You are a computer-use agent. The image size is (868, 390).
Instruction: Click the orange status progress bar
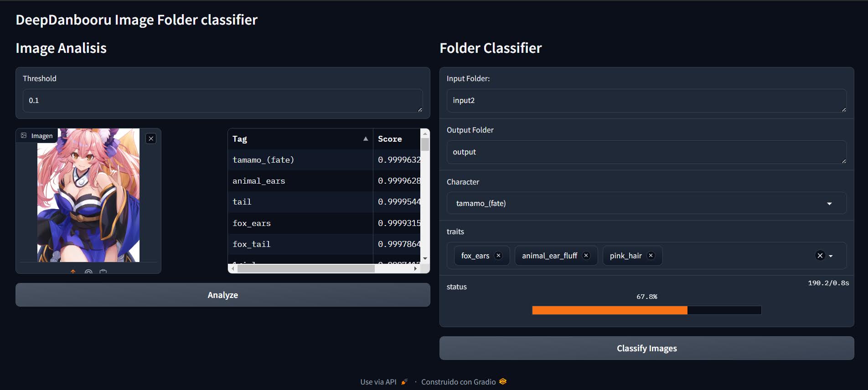610,310
